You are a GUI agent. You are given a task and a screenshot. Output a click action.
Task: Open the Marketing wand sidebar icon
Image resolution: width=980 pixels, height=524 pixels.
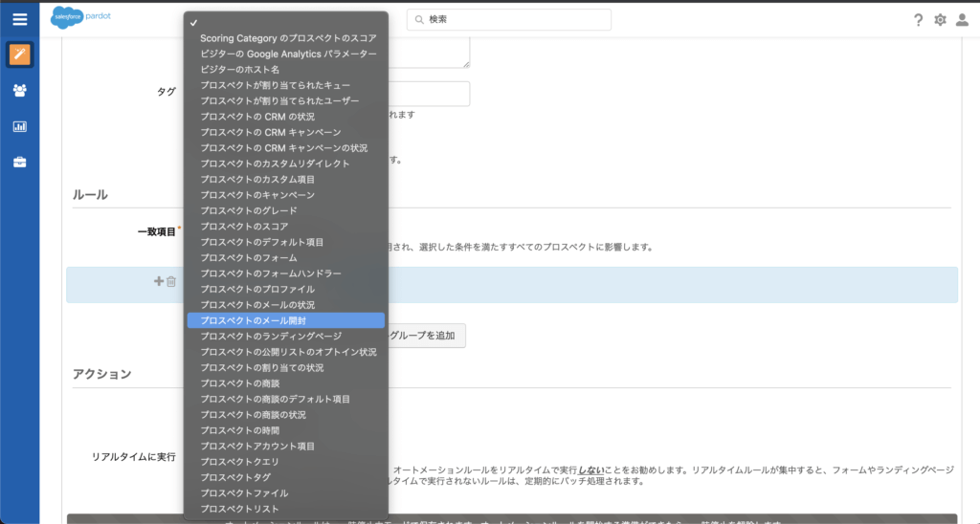(x=19, y=55)
